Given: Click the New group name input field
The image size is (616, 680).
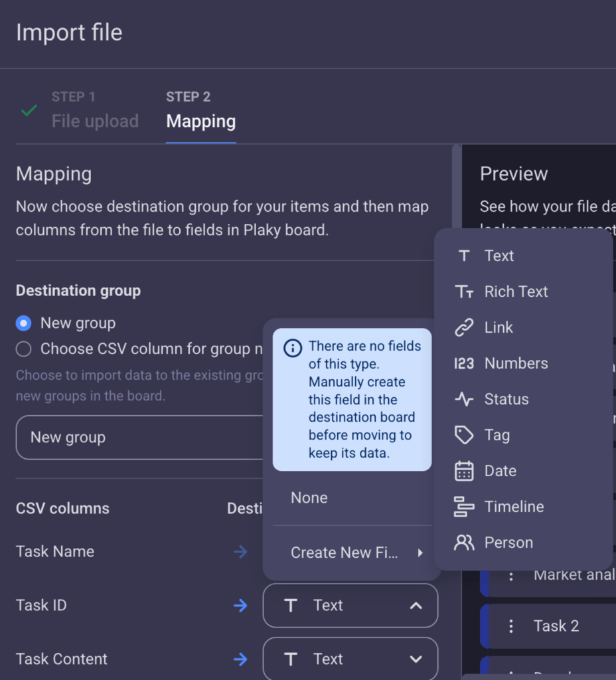Looking at the screenshot, I should (133, 437).
